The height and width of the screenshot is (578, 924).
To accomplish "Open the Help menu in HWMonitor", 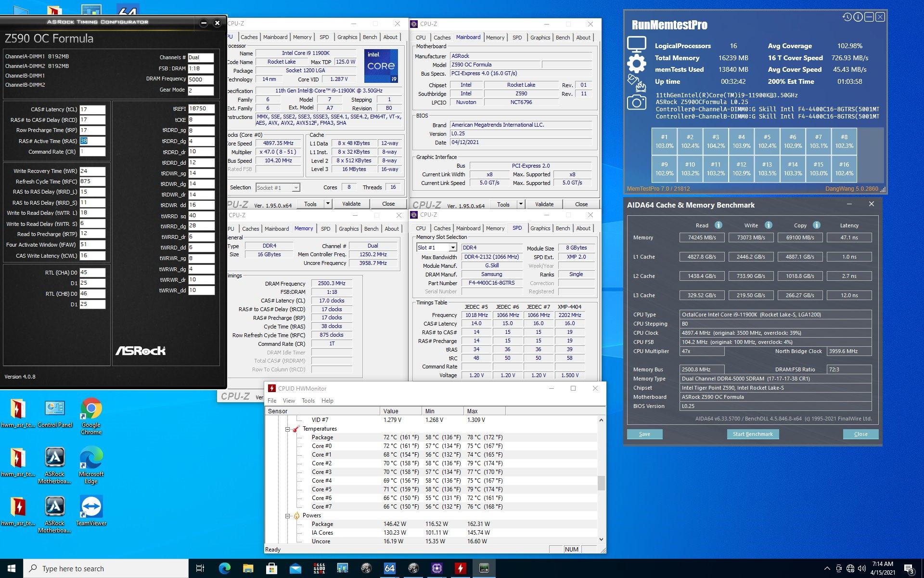I will point(327,401).
